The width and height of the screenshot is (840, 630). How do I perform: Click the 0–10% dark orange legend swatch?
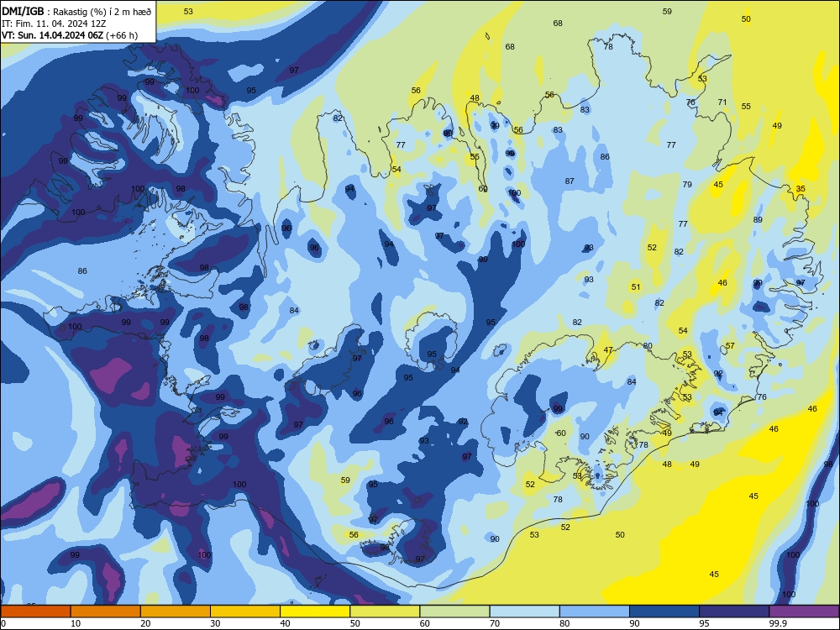click(35, 612)
